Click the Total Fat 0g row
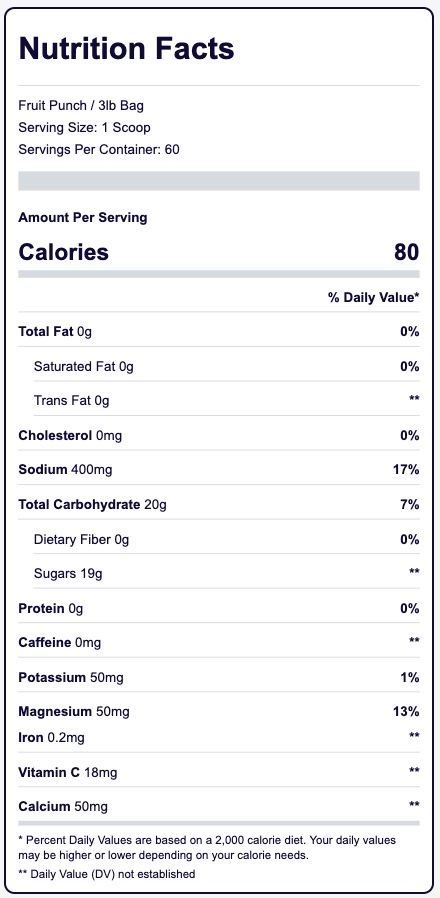 click(219, 332)
